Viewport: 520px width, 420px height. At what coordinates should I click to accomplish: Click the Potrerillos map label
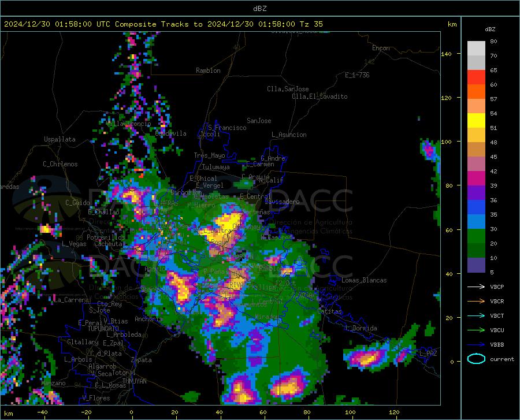pos(106,237)
